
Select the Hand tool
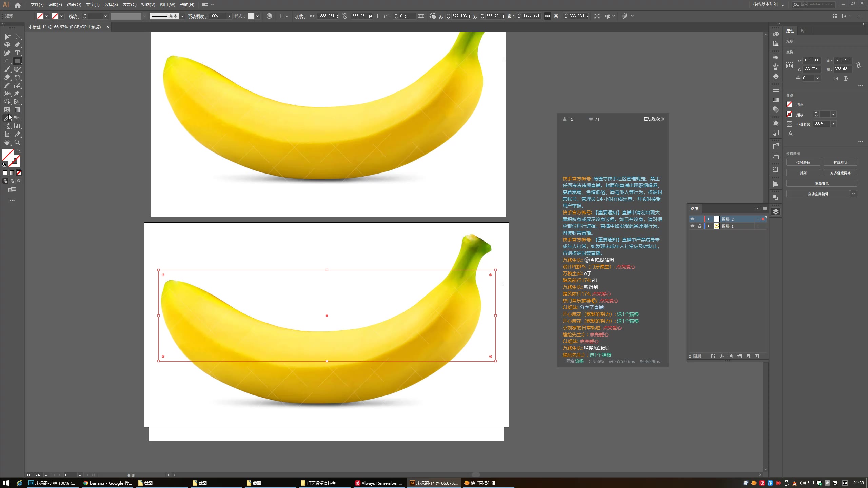7,142
